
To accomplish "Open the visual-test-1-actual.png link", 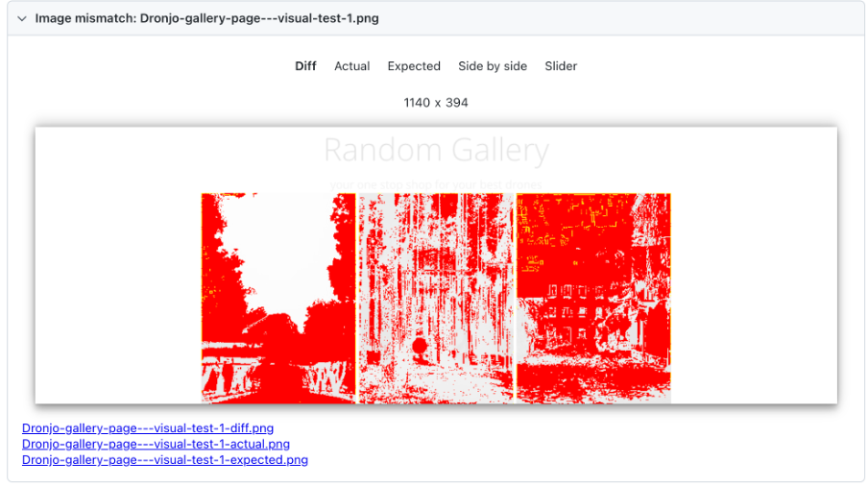I will 156,444.
